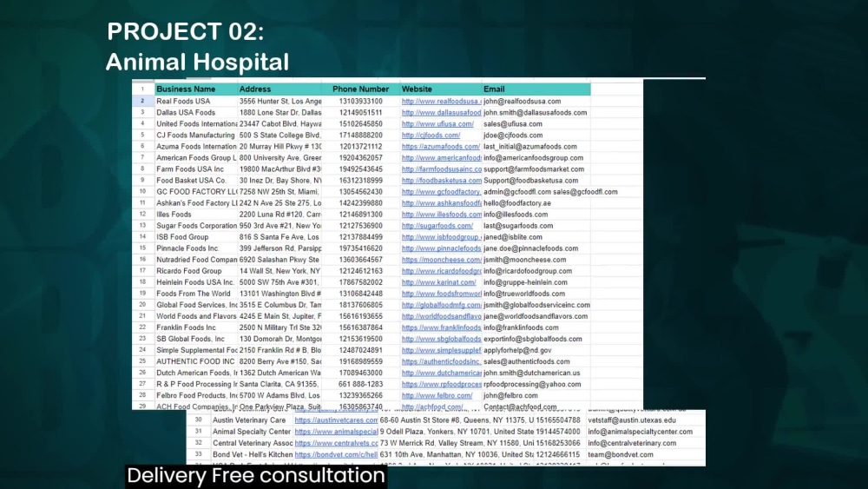Viewport: 868px width, 489px height.
Task: Select the AUTHENTIC FOOD INC cell
Action: point(195,361)
